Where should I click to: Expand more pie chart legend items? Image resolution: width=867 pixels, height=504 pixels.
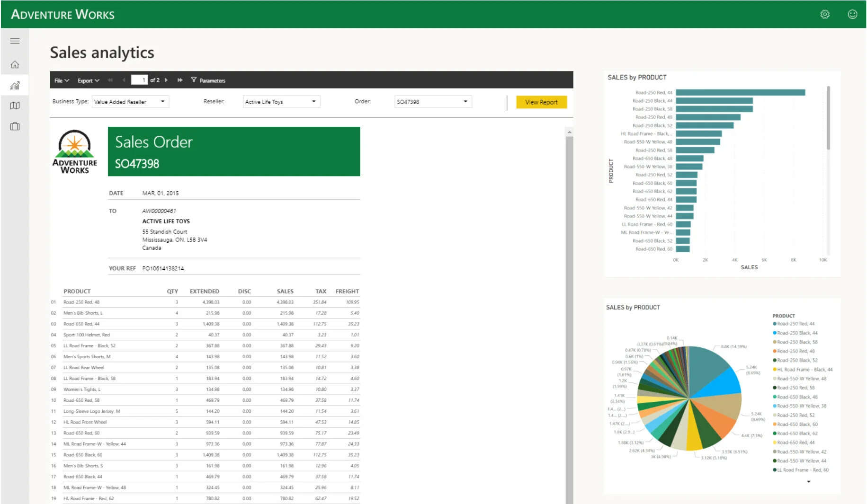(808, 482)
